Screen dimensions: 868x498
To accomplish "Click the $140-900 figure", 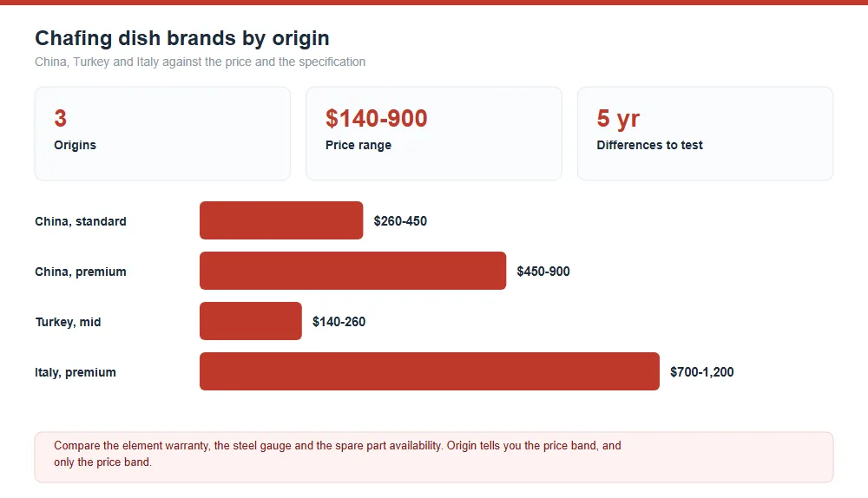I will coord(377,118).
